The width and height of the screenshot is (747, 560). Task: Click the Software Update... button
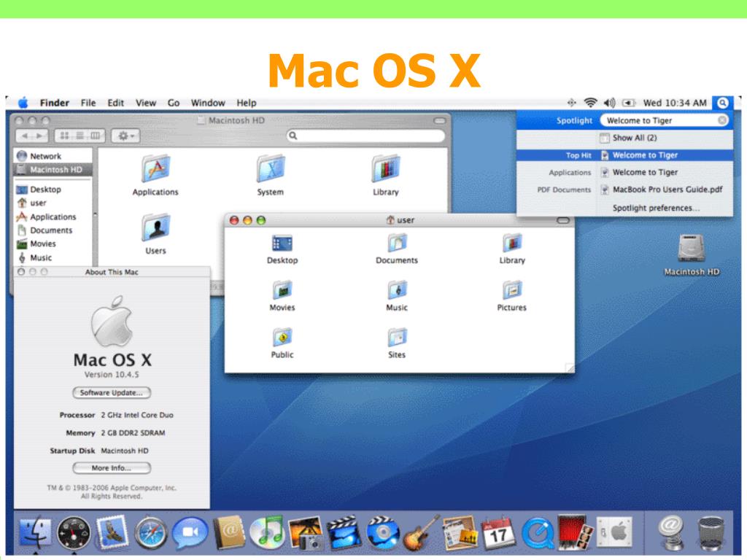(x=112, y=392)
